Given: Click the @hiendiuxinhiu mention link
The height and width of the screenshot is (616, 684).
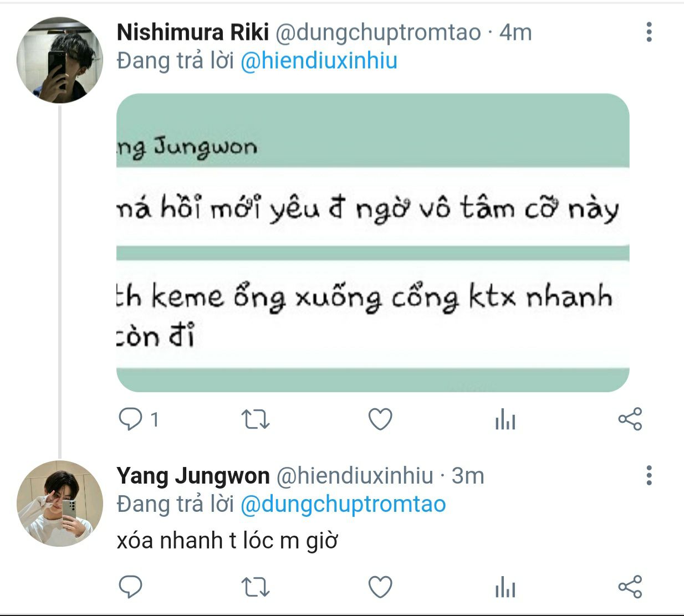Looking at the screenshot, I should tap(319, 61).
